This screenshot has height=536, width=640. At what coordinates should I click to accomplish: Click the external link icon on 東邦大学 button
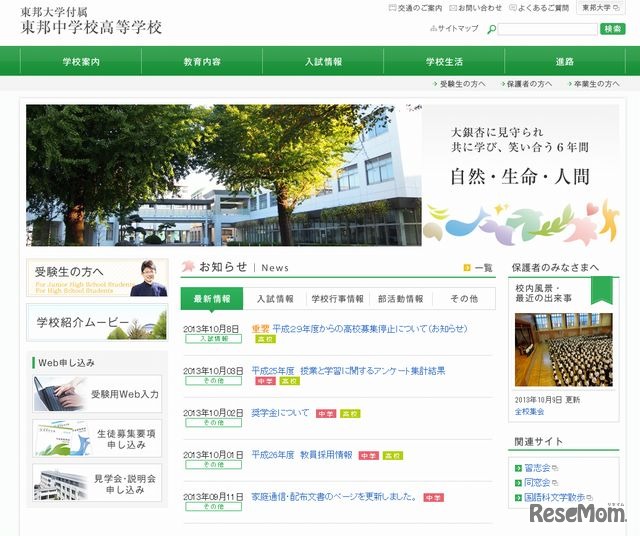click(616, 8)
